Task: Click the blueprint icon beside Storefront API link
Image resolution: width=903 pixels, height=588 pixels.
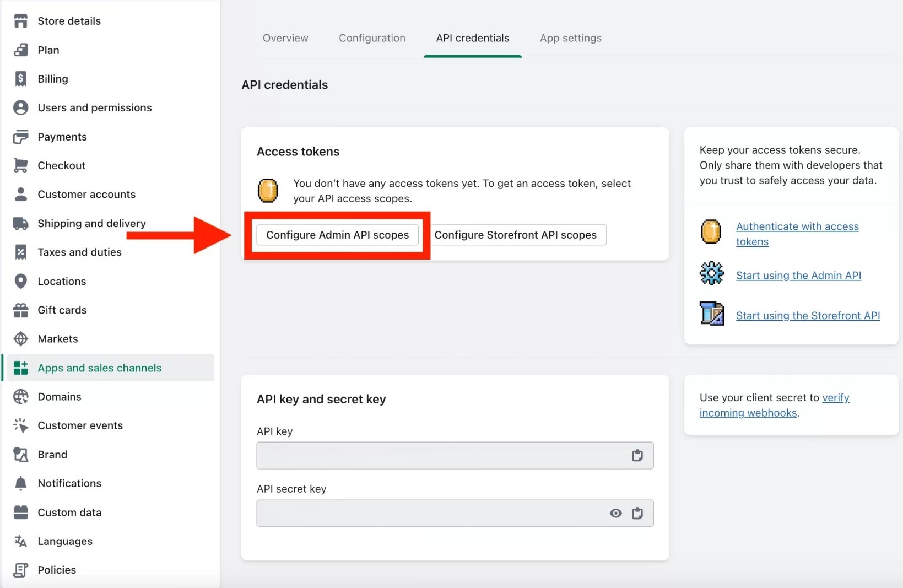Action: tap(711, 314)
